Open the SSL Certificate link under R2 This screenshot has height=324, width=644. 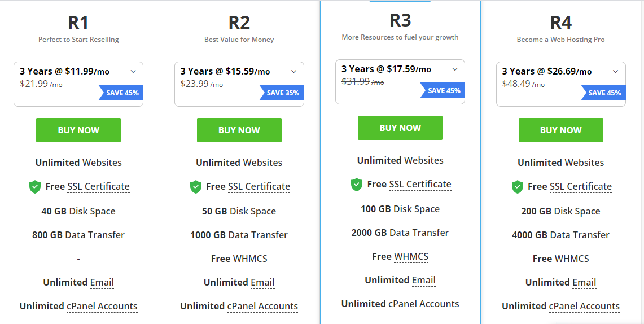(259, 186)
